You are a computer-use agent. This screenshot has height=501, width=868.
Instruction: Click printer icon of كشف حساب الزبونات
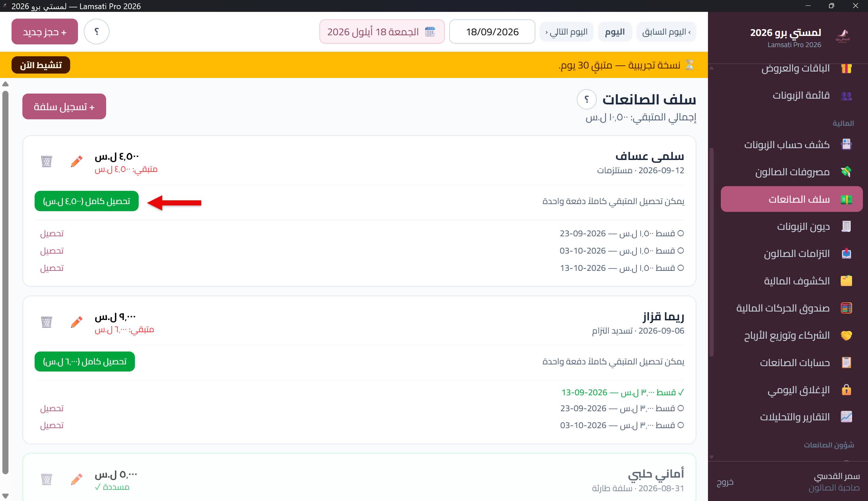pos(846,144)
